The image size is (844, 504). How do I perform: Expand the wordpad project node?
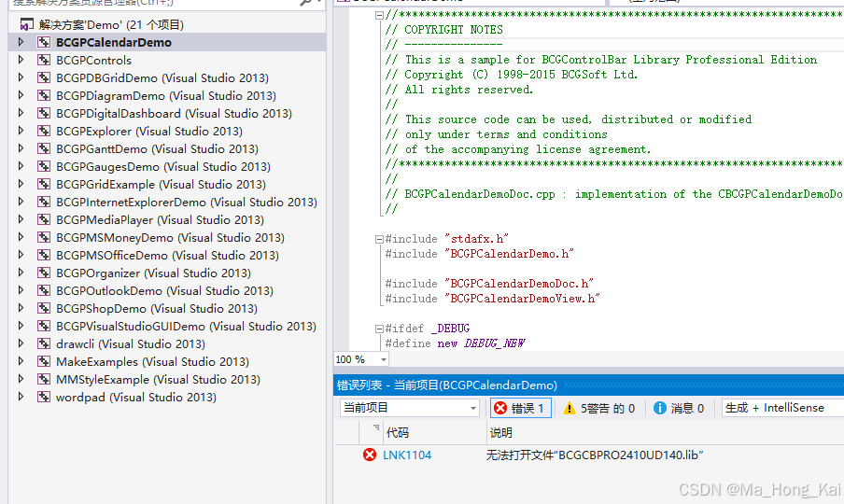pyautogui.click(x=21, y=397)
